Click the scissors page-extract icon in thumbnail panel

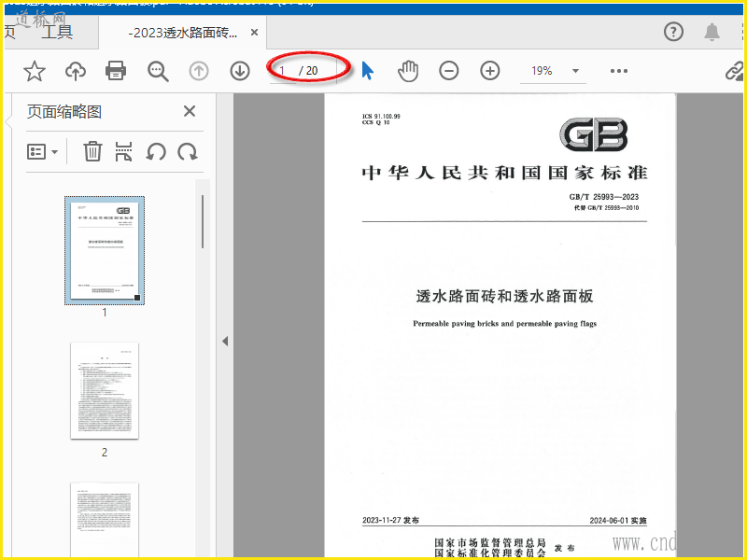(x=124, y=152)
